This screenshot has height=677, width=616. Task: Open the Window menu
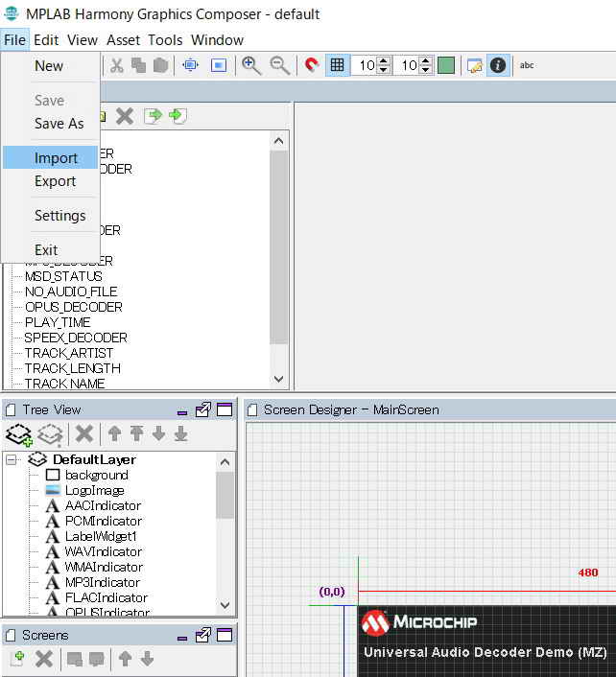click(x=217, y=40)
